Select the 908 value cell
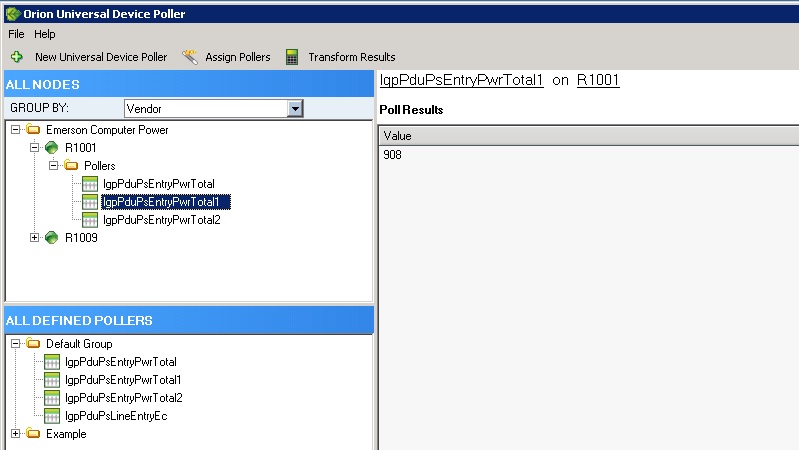This screenshot has width=799, height=450. point(392,155)
